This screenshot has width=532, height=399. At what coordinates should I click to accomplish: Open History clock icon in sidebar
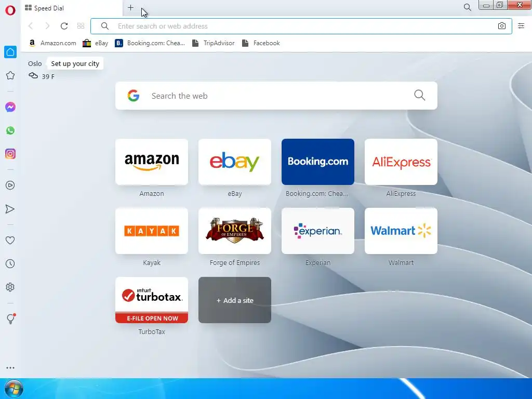tap(10, 263)
